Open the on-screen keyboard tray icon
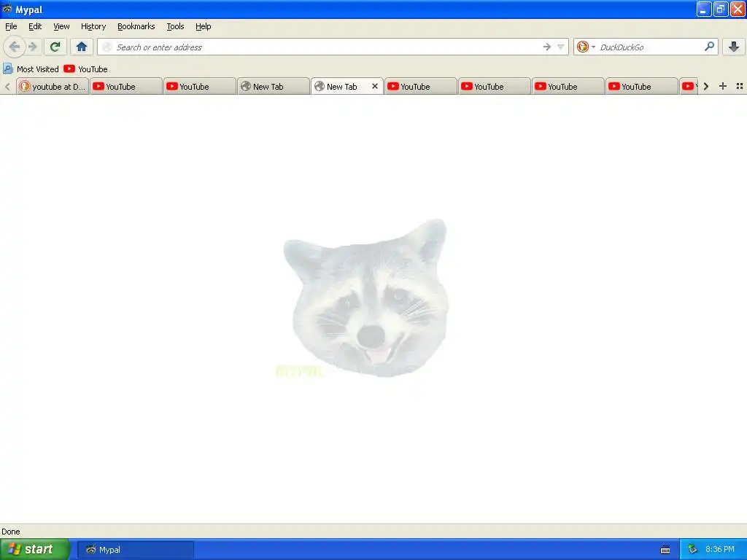 pos(665,550)
